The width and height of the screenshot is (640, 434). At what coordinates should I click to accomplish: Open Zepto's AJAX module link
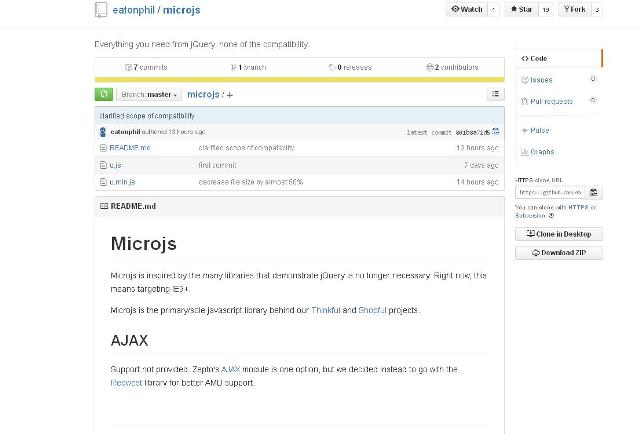pyautogui.click(x=230, y=369)
